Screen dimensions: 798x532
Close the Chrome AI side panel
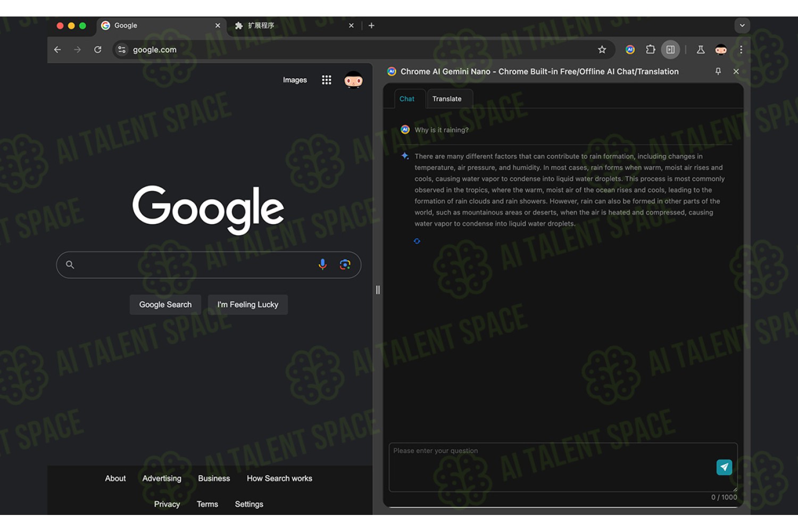[x=736, y=71]
